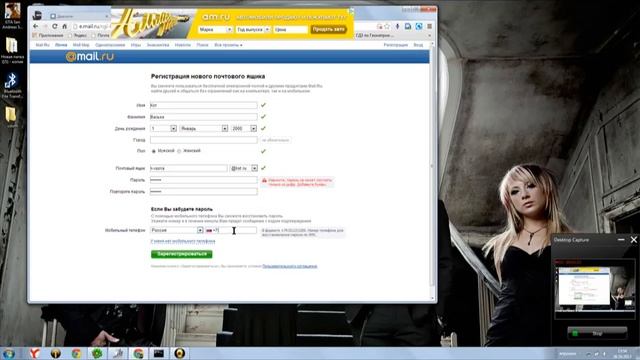Click into the Фамилия last name field
The image size is (640, 360).
(203, 117)
